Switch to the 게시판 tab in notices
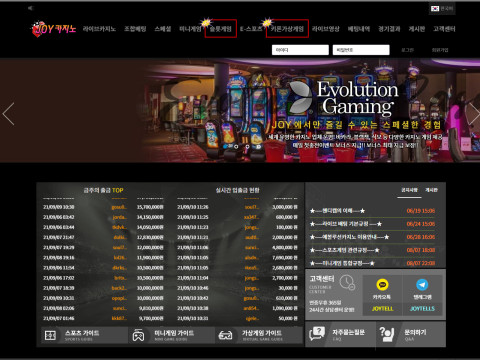480x360 pixels. point(431,190)
